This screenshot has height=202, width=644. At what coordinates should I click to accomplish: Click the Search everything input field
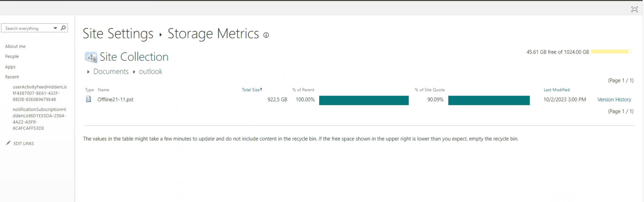point(28,28)
